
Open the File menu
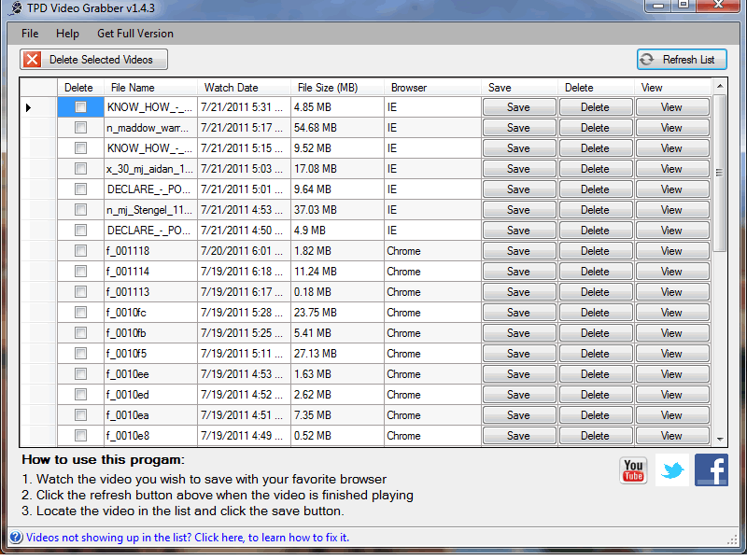pyautogui.click(x=30, y=34)
